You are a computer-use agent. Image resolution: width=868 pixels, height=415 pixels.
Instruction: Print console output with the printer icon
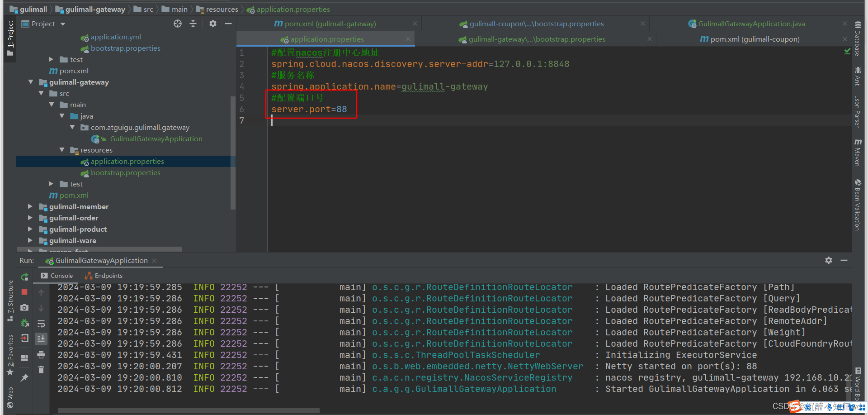pyautogui.click(x=41, y=354)
